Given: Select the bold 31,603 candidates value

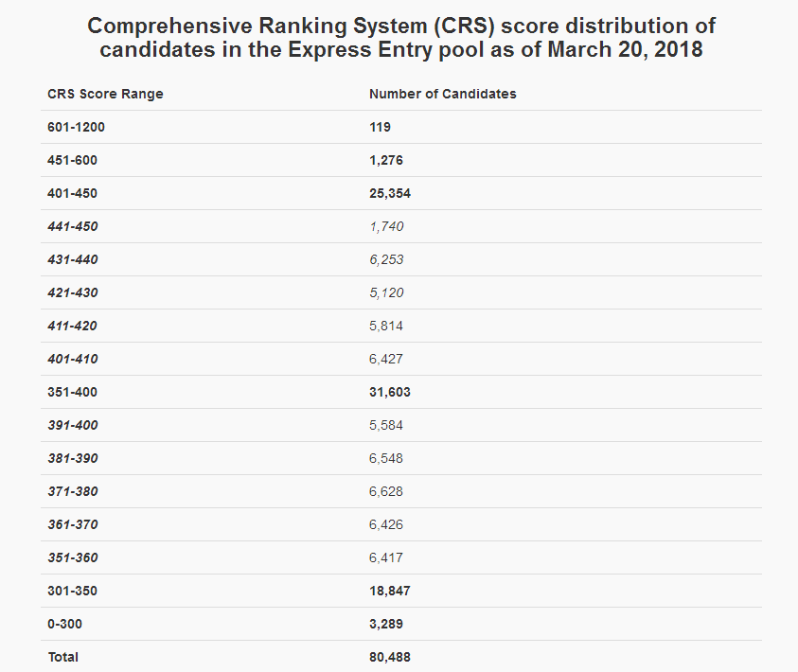Looking at the screenshot, I should click(x=389, y=392).
